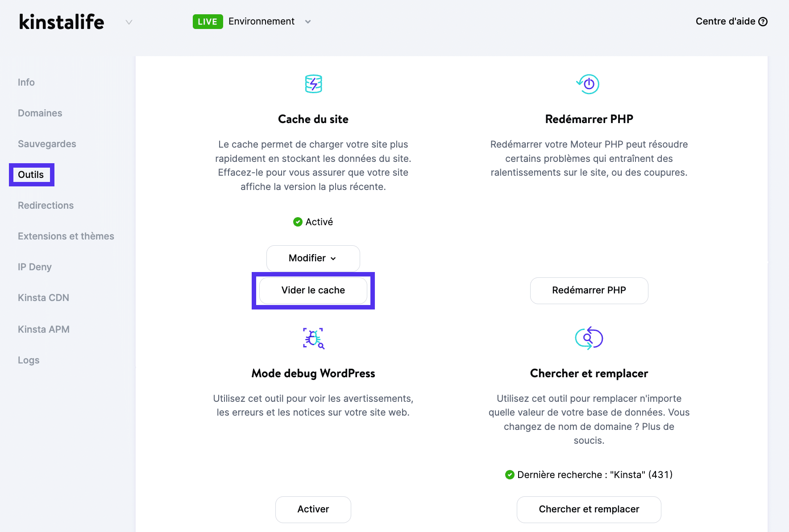The width and height of the screenshot is (789, 532).
Task: Open the Domaines section
Action: tap(40, 113)
